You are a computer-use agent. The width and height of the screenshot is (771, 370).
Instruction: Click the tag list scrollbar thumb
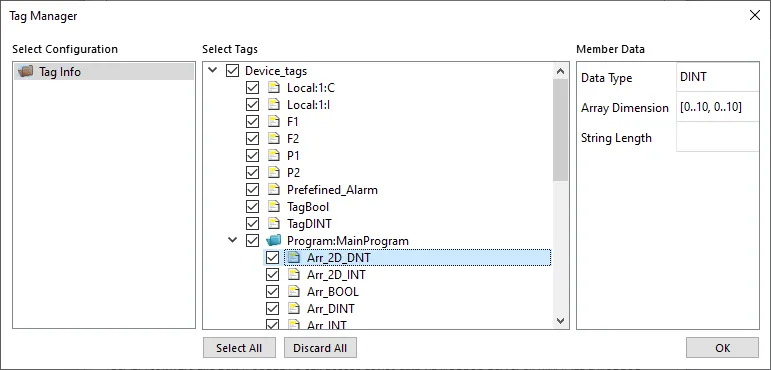[560, 130]
